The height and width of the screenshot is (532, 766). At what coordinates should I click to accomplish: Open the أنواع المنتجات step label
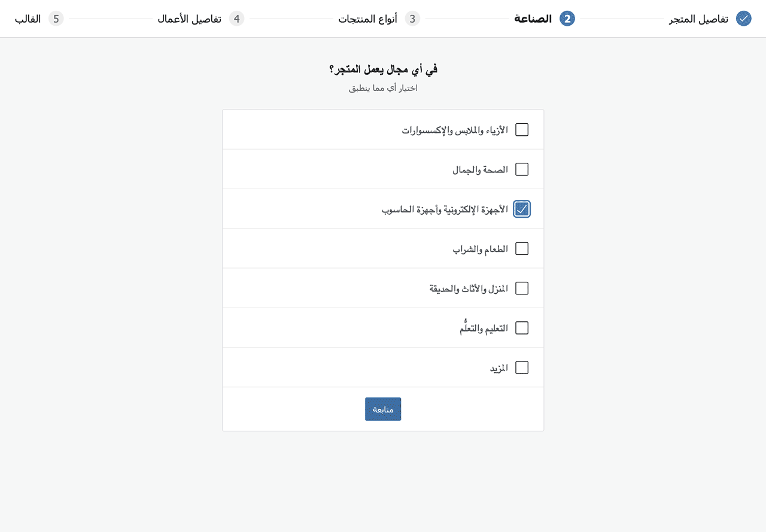(368, 19)
